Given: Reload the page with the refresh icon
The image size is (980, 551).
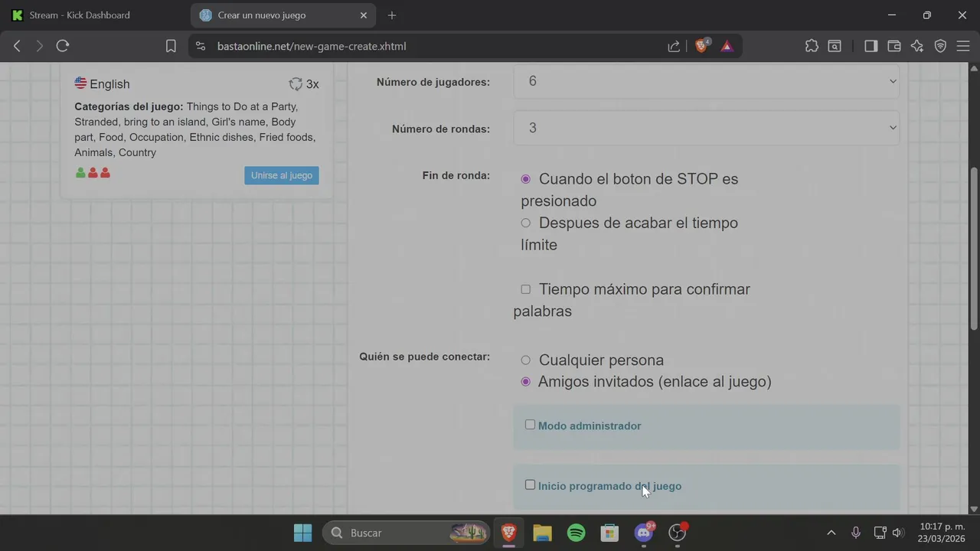Looking at the screenshot, I should pos(63,46).
